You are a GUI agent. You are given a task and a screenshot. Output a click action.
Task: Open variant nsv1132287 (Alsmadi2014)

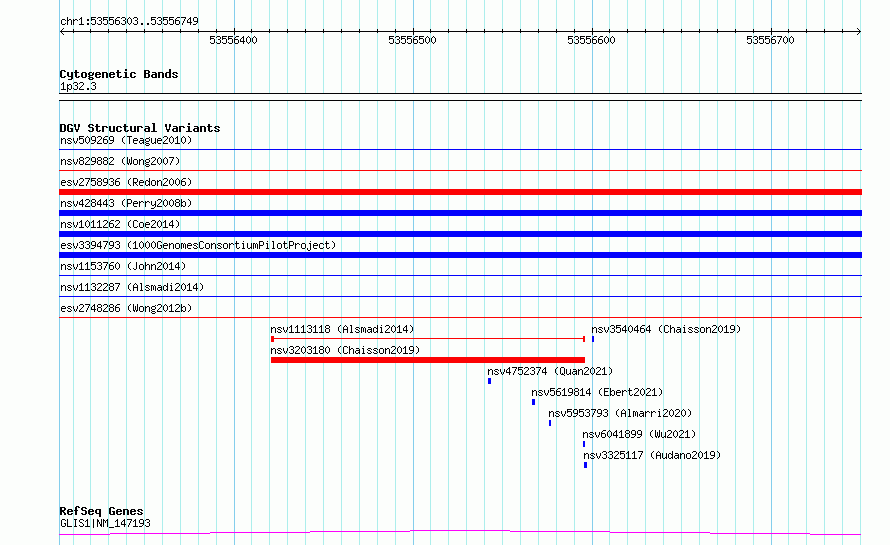tap(132, 287)
